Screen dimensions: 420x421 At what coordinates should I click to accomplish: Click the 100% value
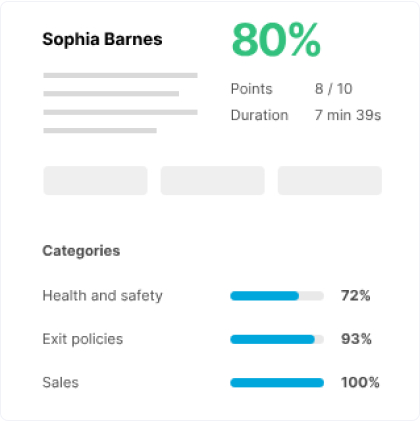360,382
